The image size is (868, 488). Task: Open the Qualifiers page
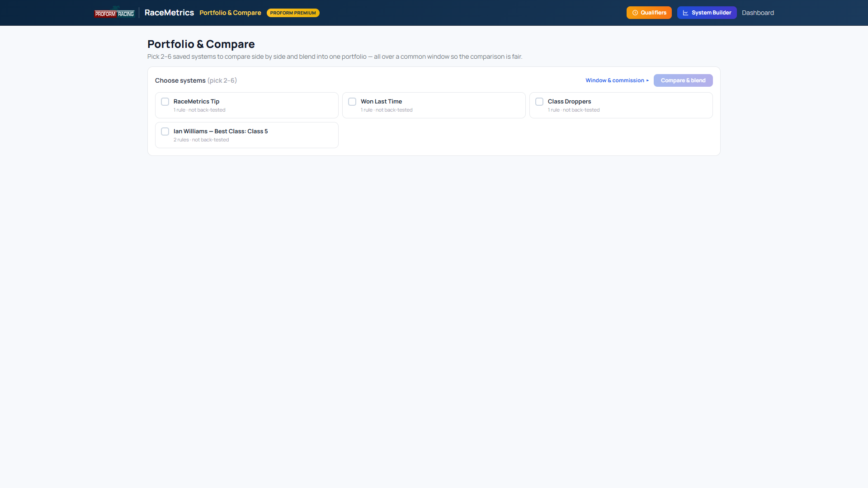tap(649, 13)
